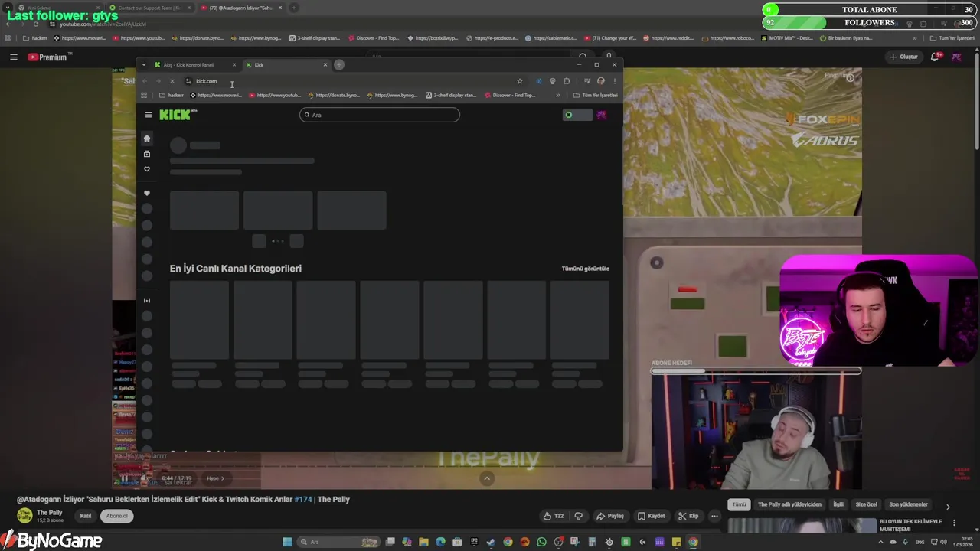
Task: Open Following heart-outline icon in Kick sidebar
Action: (x=147, y=169)
